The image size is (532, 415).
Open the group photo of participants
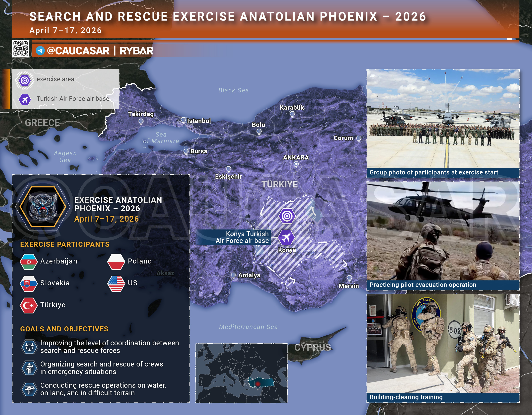(x=443, y=119)
